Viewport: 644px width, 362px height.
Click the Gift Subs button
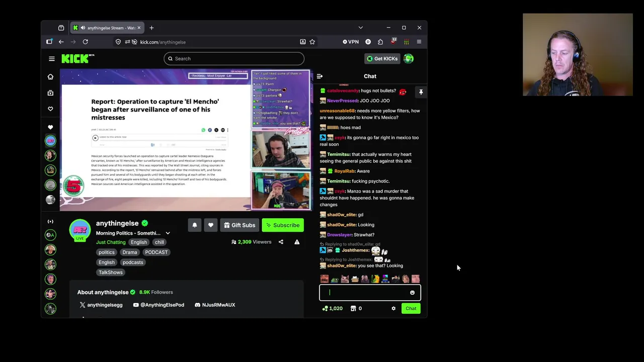(239, 225)
